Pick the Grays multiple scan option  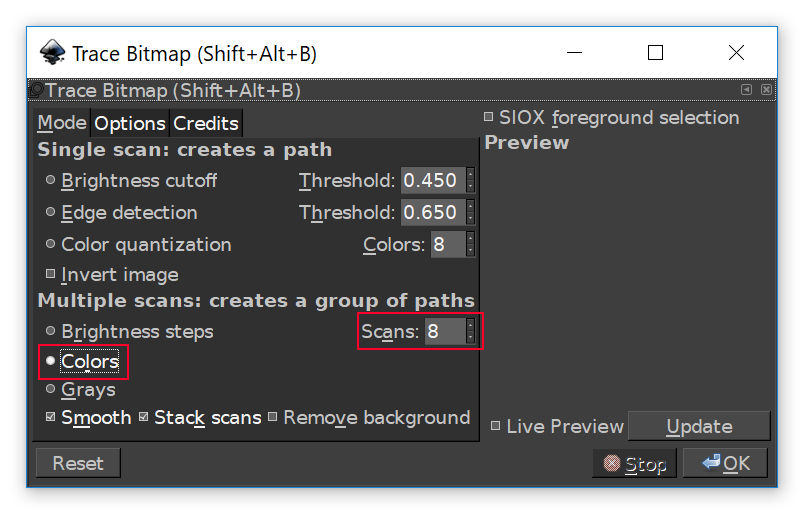coord(51,390)
